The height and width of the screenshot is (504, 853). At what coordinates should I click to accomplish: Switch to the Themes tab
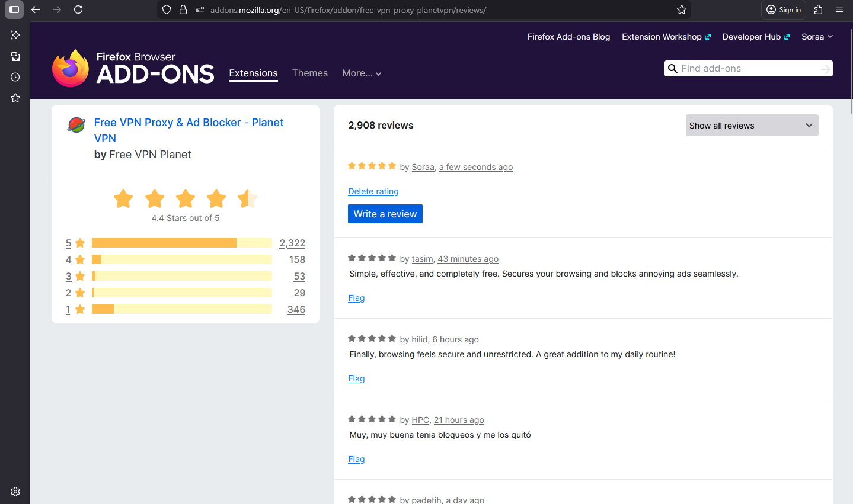pos(310,73)
